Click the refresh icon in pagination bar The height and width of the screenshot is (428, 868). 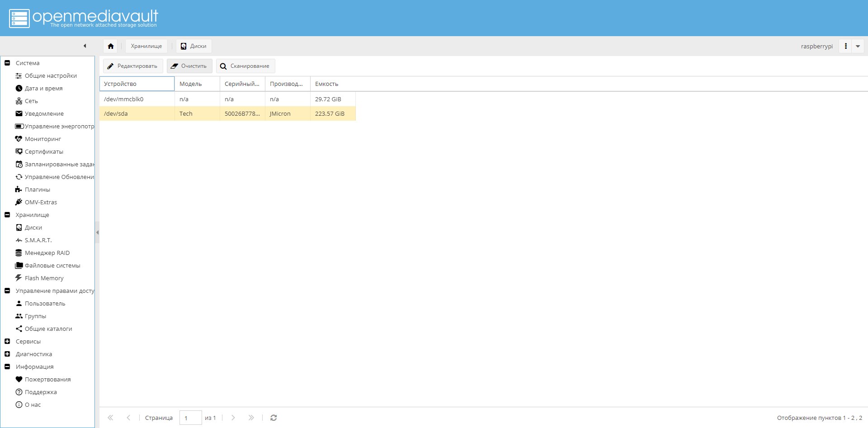pyautogui.click(x=274, y=418)
